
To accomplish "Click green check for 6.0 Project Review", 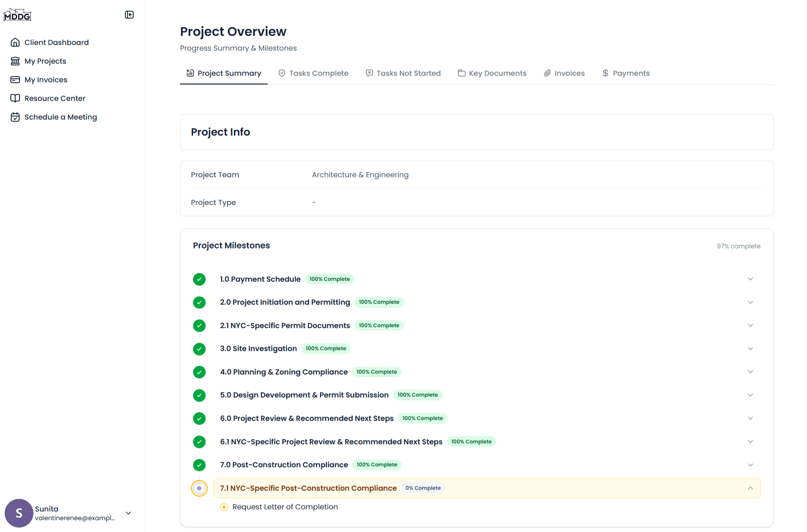I will [199, 418].
